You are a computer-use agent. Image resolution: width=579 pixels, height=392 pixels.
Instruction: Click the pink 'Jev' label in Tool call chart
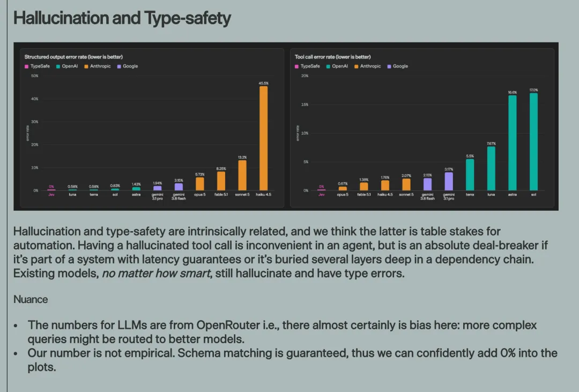(x=322, y=195)
